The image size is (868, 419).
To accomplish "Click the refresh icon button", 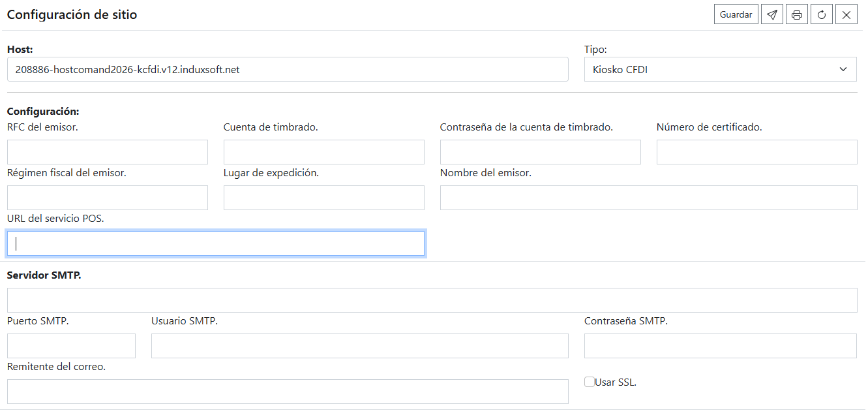I will [822, 14].
